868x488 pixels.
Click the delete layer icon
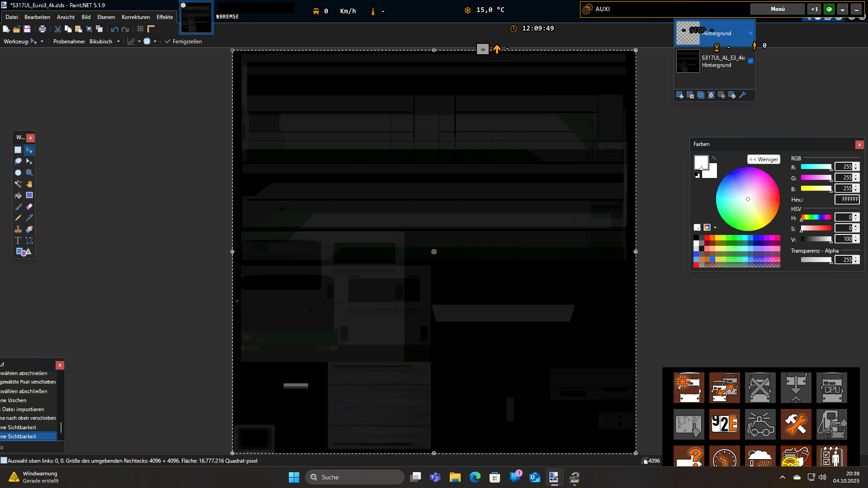point(690,95)
